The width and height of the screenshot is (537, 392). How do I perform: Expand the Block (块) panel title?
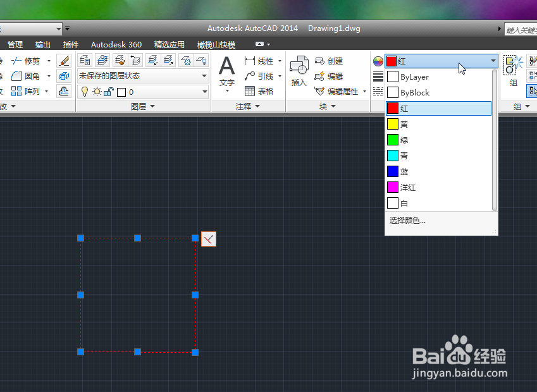click(328, 106)
